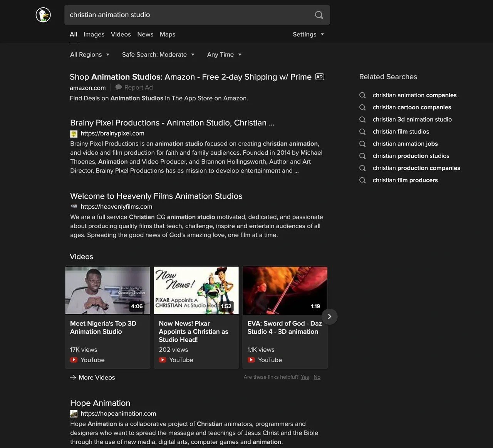Click the search magnifier button
This screenshot has height=448, width=493.
click(x=319, y=15)
